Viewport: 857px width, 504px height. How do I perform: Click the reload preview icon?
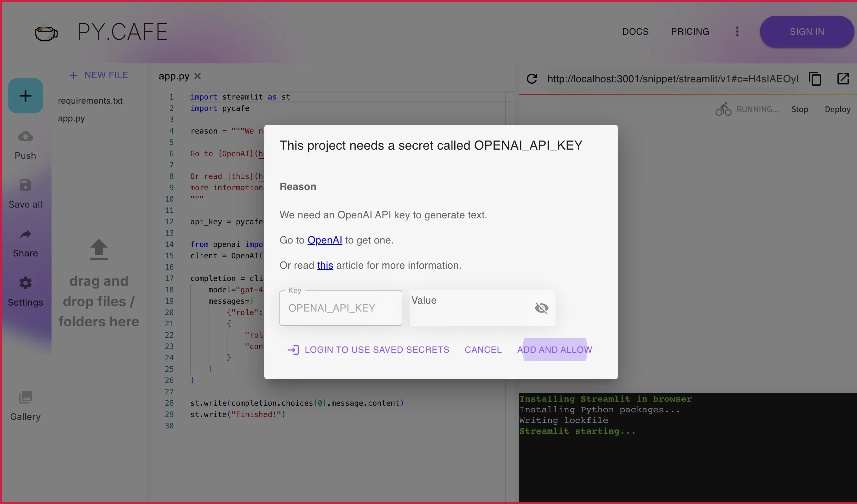click(532, 79)
